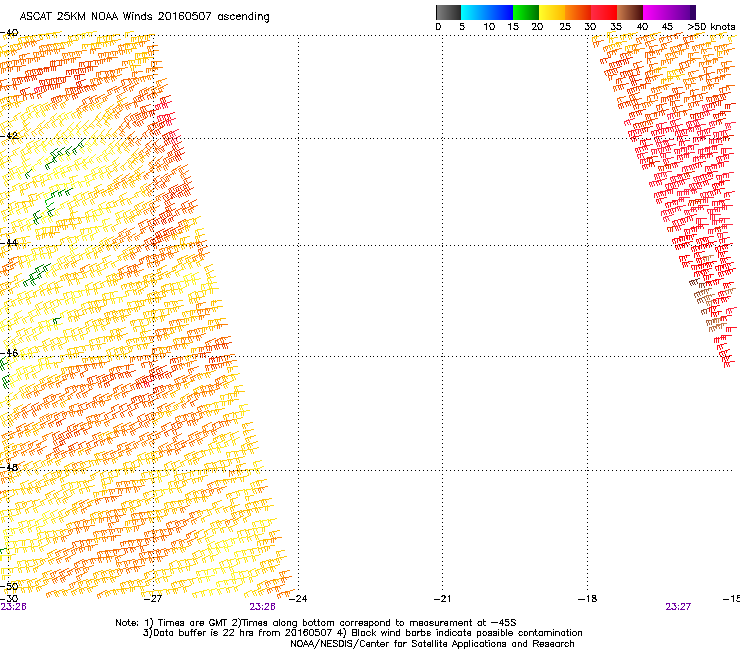Click the longitude label "-24"
740x650 pixels.
coord(298,599)
